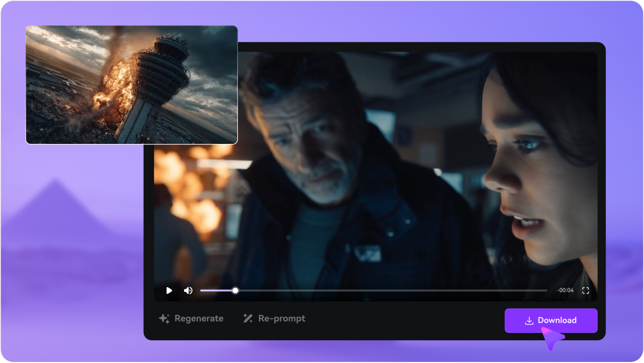Mute the video with the speaker icon

tap(188, 291)
